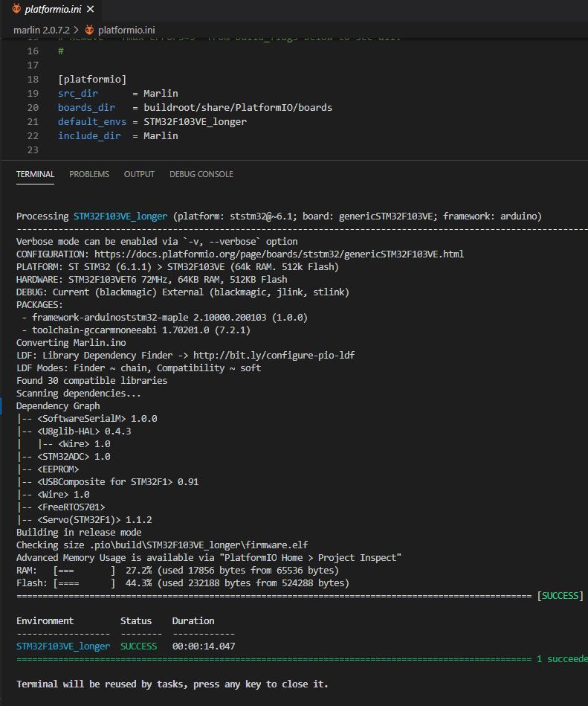
Task: Click line number 20 in the gutter
Action: (33, 108)
